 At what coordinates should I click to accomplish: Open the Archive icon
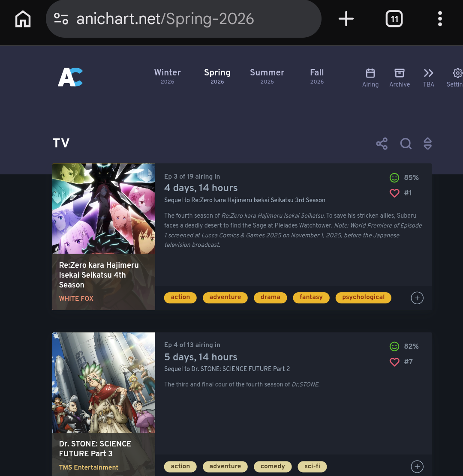coord(400,78)
